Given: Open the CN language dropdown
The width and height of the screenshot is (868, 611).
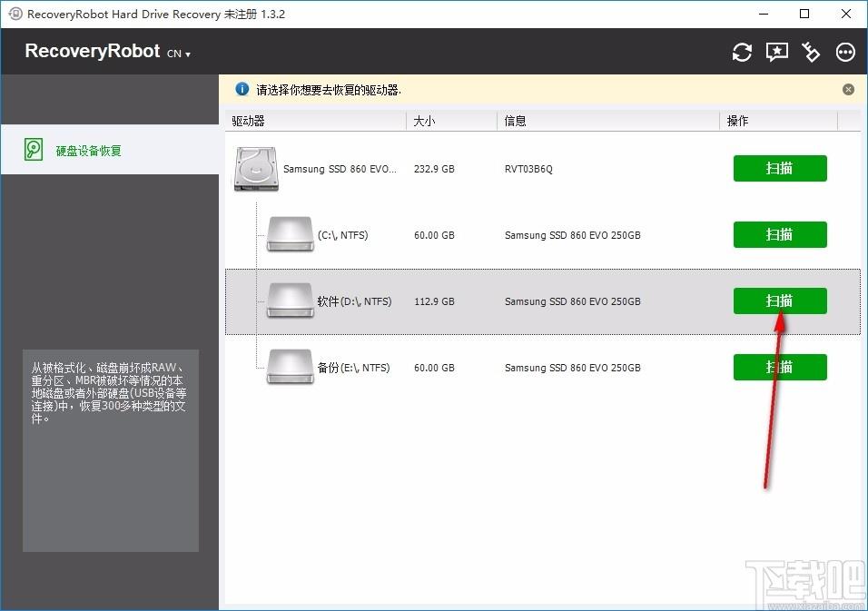Looking at the screenshot, I should [179, 54].
